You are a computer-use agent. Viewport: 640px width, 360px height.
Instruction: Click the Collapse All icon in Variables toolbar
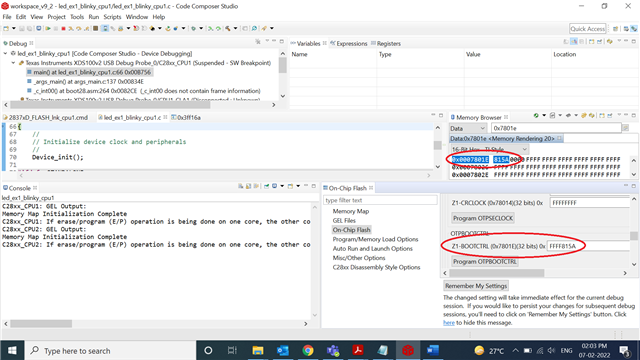[x=582, y=42]
